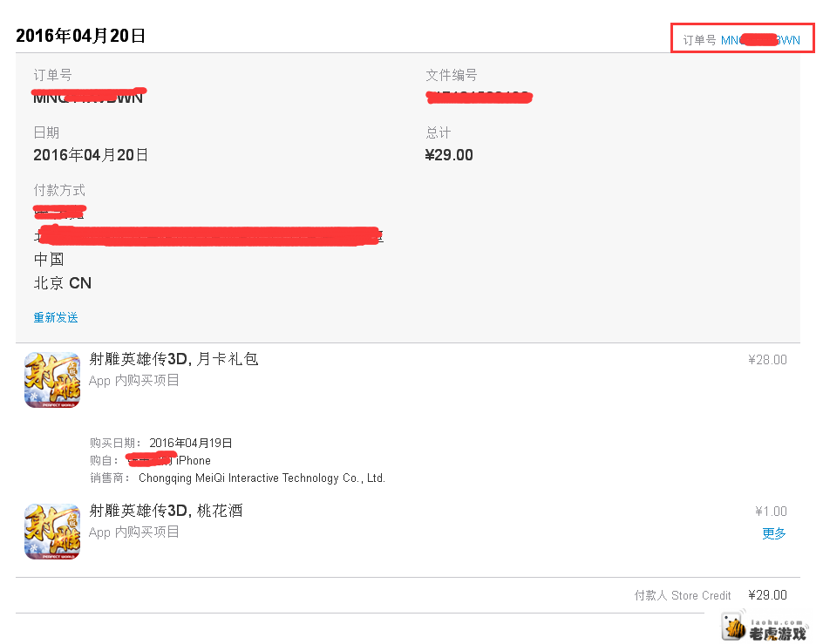Click the Store Credit payer ¥29.00 amount
823x644 pixels.
click(767, 595)
